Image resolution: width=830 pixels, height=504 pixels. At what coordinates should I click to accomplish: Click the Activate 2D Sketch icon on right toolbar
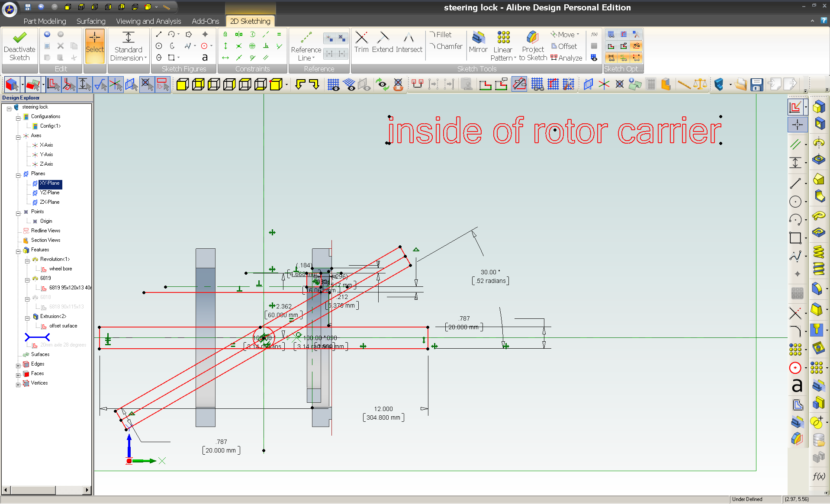coord(795,107)
